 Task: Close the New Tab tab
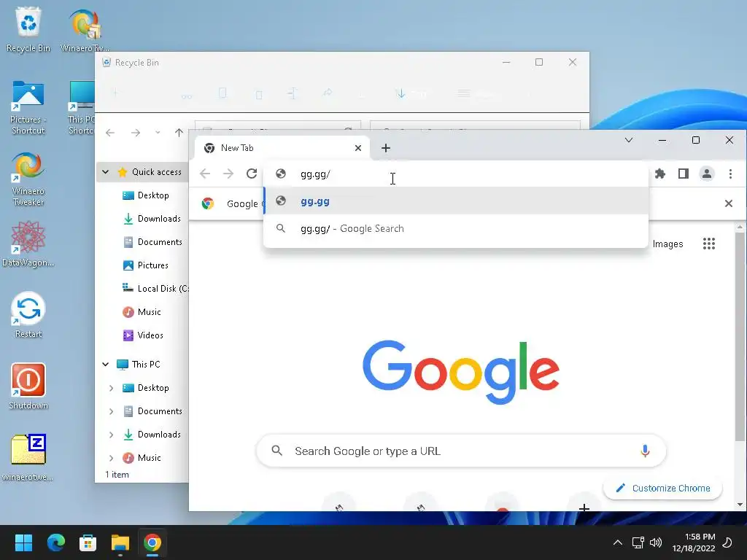click(358, 148)
